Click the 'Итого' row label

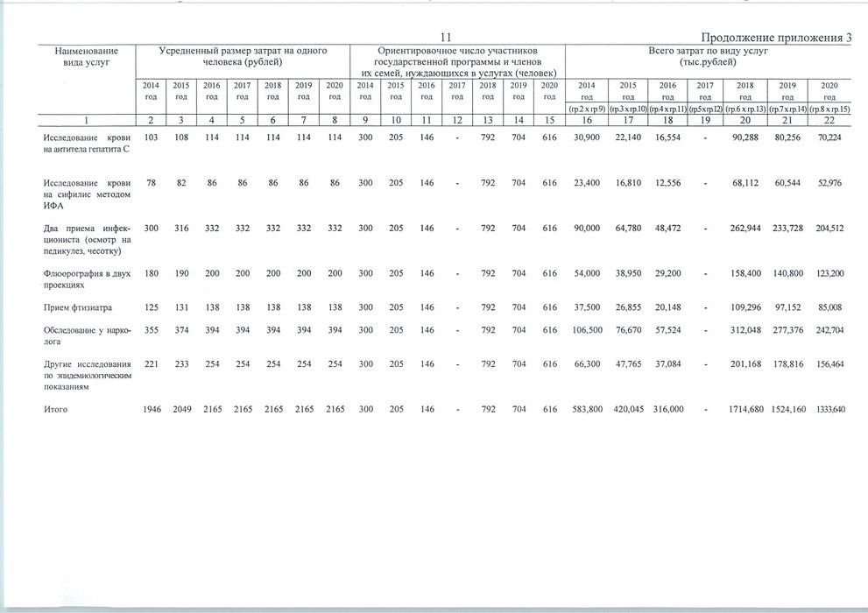point(55,410)
